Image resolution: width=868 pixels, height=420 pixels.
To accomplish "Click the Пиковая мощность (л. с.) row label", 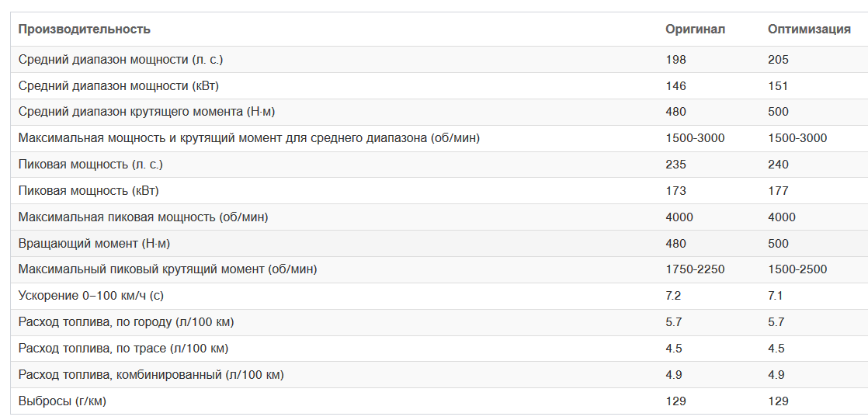I will tap(90, 165).
